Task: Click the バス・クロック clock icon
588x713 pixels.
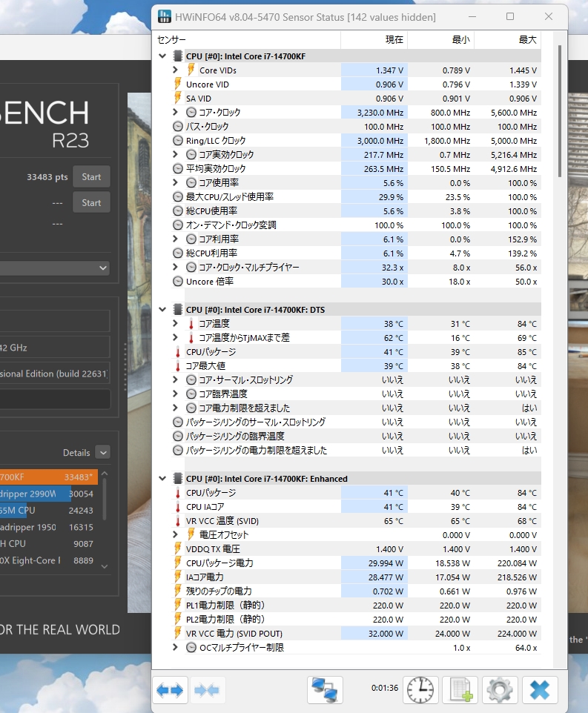Action: (x=178, y=127)
